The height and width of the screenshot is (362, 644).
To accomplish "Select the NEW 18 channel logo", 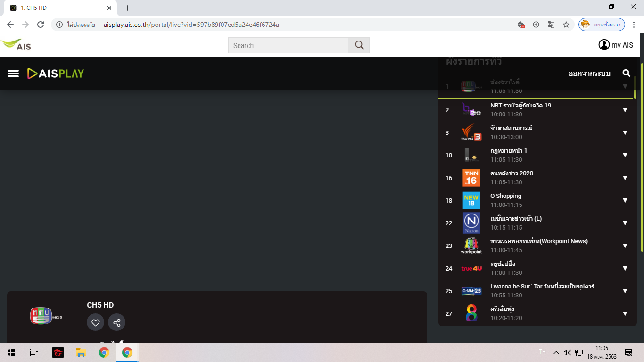I will [471, 200].
